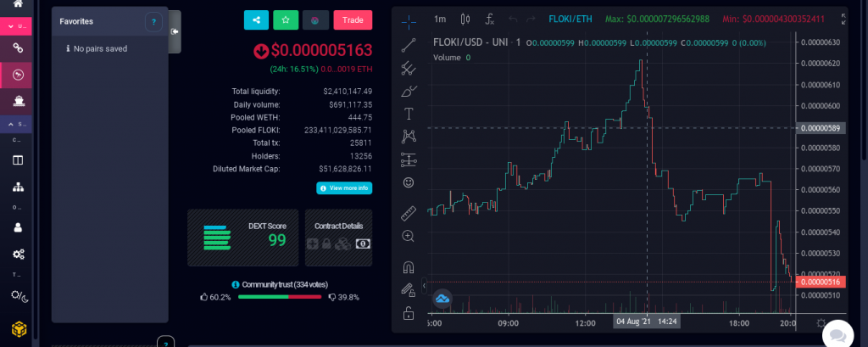Viewport: 868px width, 347px height.
Task: Open the indicators fx menu
Action: pyautogui.click(x=490, y=19)
